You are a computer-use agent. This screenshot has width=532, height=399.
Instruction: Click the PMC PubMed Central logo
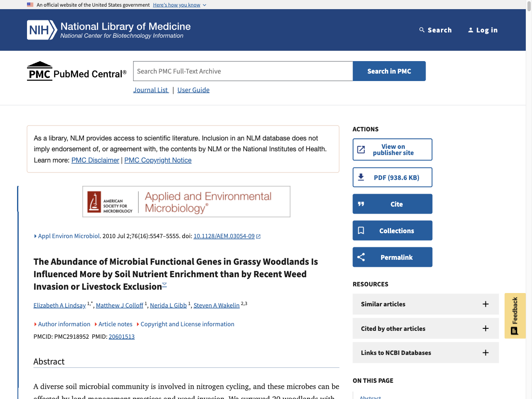(x=76, y=71)
